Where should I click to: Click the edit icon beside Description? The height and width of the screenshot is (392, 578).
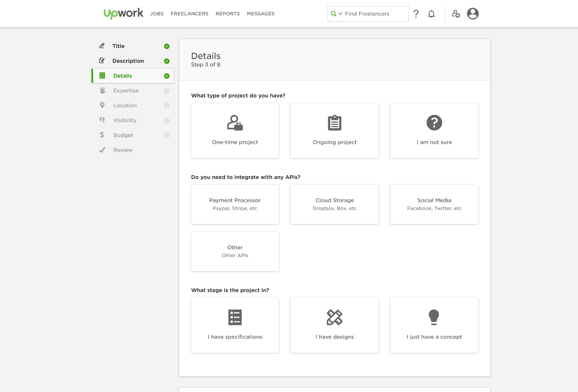[102, 60]
